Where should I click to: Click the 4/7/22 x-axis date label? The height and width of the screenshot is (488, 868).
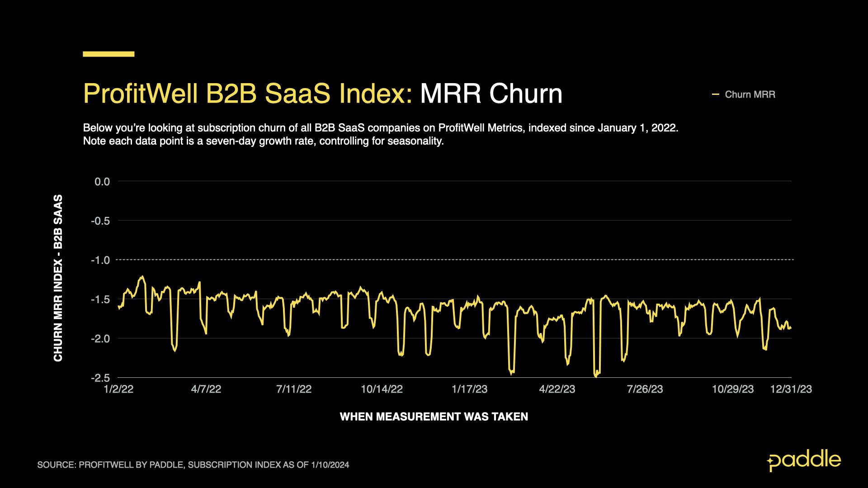(206, 389)
